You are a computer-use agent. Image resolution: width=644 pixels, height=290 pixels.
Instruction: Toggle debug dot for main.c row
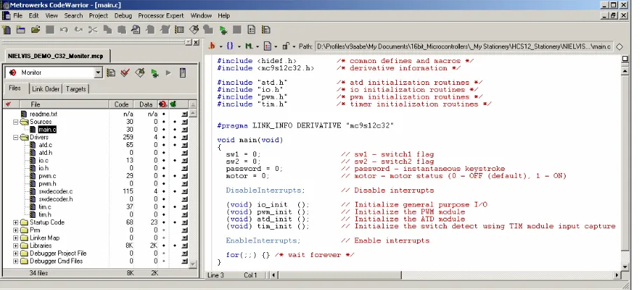[174, 130]
